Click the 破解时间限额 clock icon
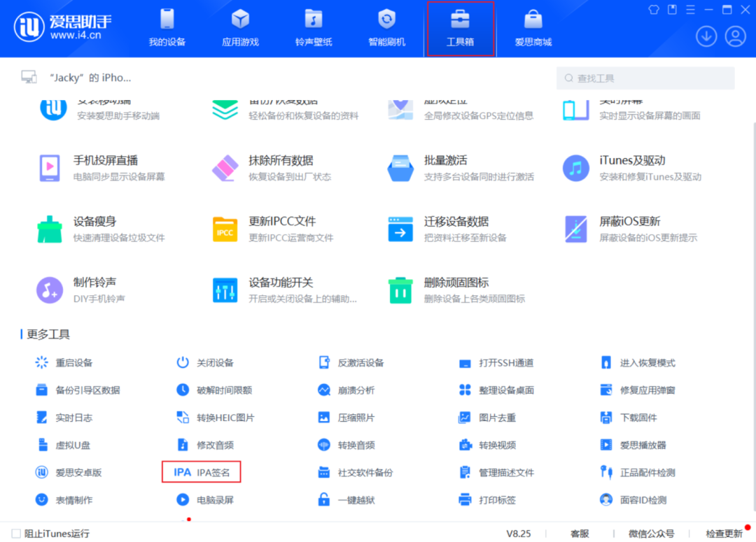 point(183,390)
